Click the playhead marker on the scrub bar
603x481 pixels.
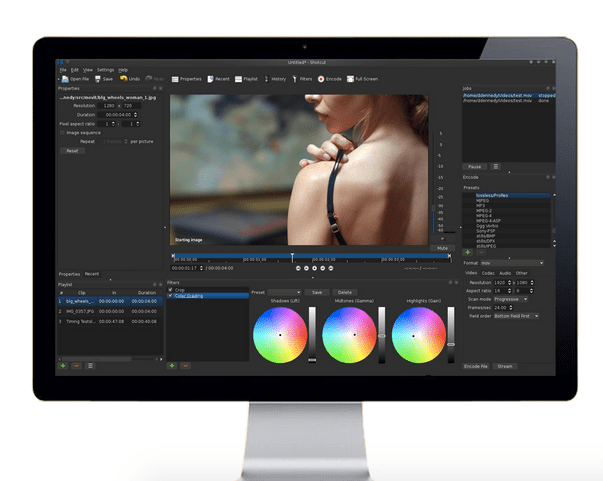coord(292,256)
